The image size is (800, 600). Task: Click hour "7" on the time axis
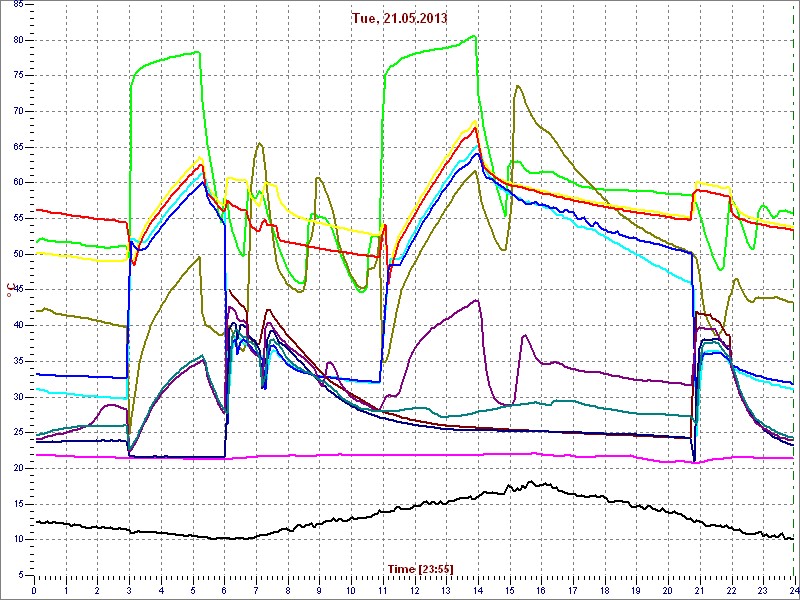[x=256, y=590]
